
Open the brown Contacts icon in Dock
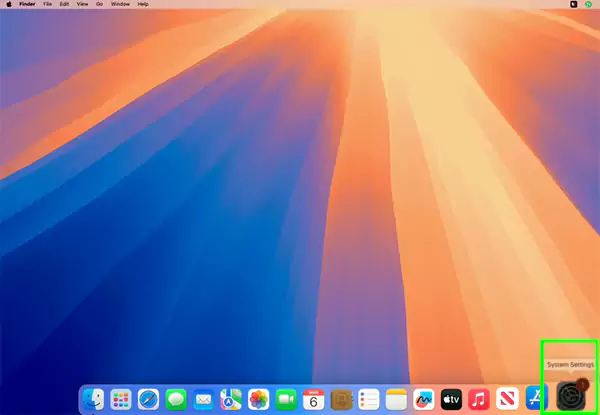[x=341, y=399]
